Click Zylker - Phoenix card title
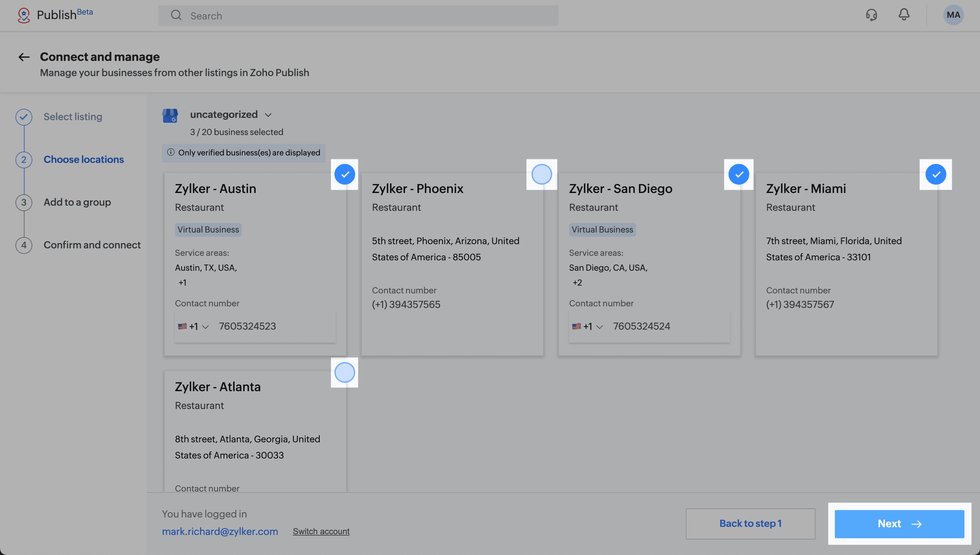Image resolution: width=980 pixels, height=555 pixels. [417, 189]
